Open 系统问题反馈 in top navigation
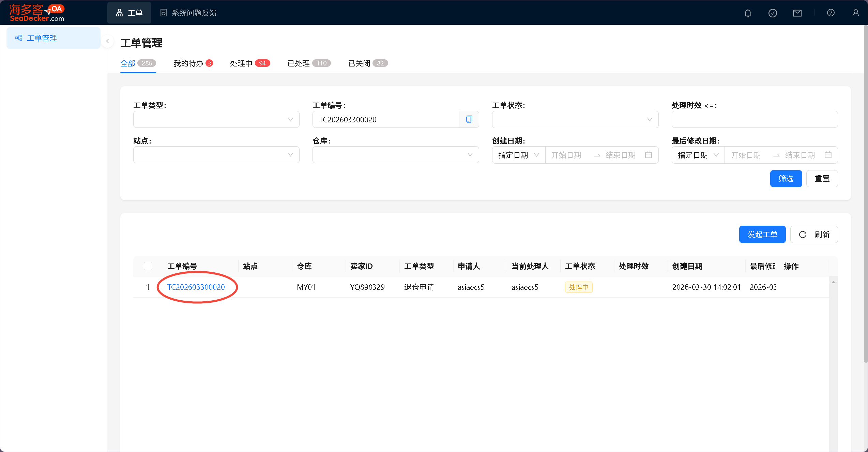 coord(188,13)
